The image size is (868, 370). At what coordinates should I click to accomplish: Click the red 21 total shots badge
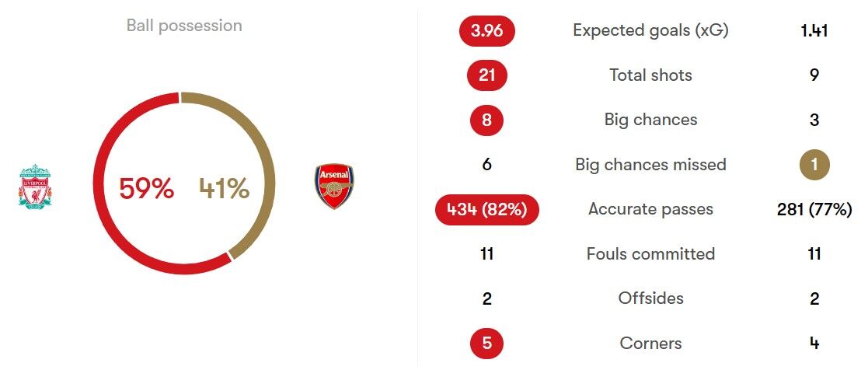point(487,75)
